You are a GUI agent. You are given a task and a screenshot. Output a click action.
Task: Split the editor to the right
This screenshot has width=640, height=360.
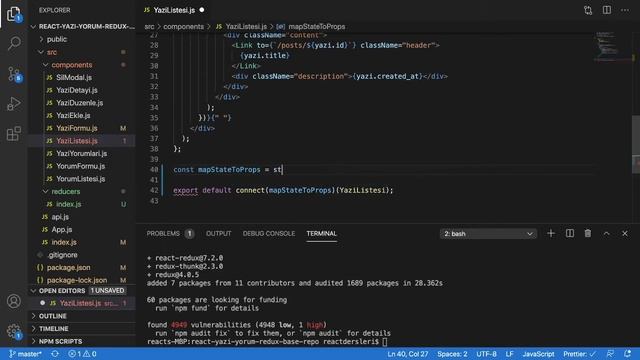607,10
